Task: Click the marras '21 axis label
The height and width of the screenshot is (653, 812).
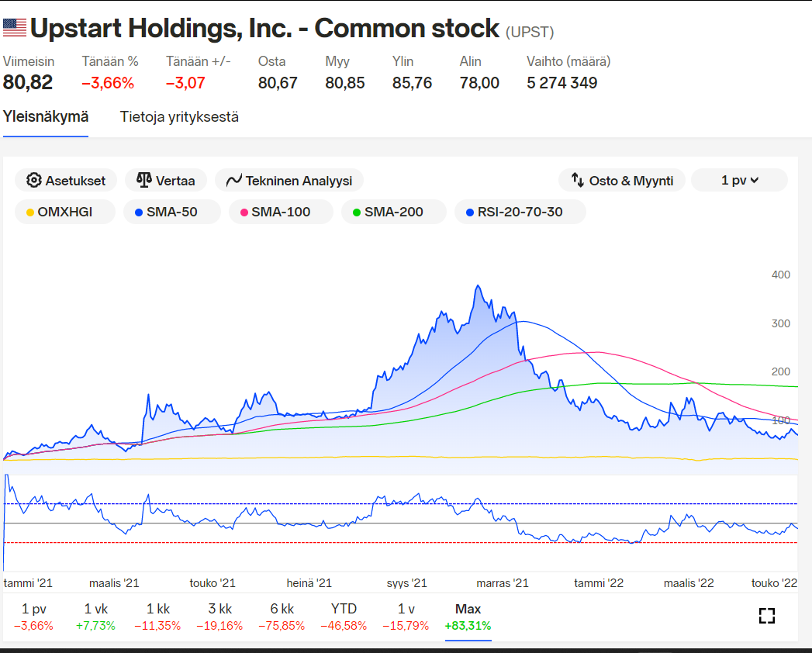Action: pos(503,583)
